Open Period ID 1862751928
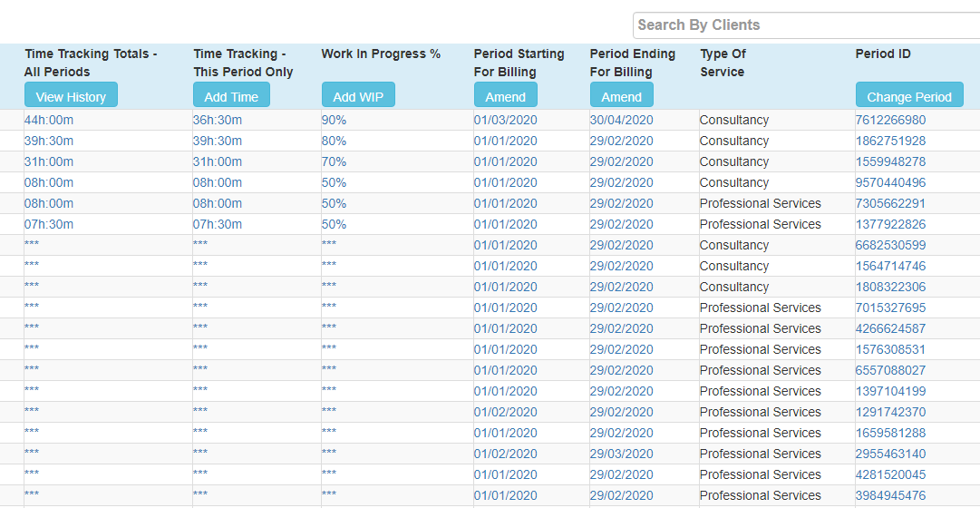The image size is (980, 508). pyautogui.click(x=890, y=141)
